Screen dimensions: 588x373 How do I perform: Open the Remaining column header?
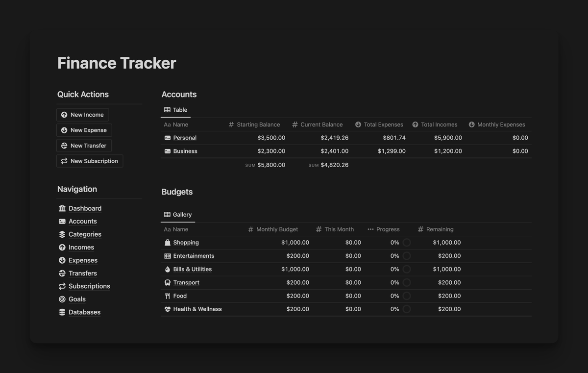tap(436, 229)
